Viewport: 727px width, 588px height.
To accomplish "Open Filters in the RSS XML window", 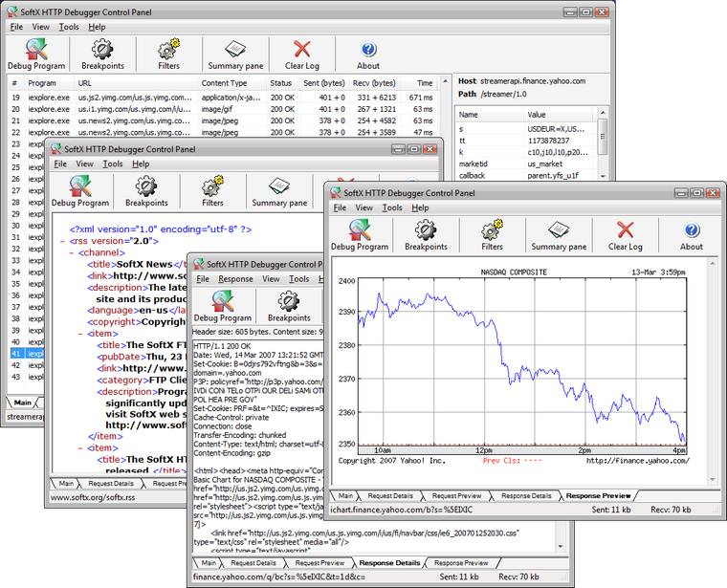I will (212, 191).
